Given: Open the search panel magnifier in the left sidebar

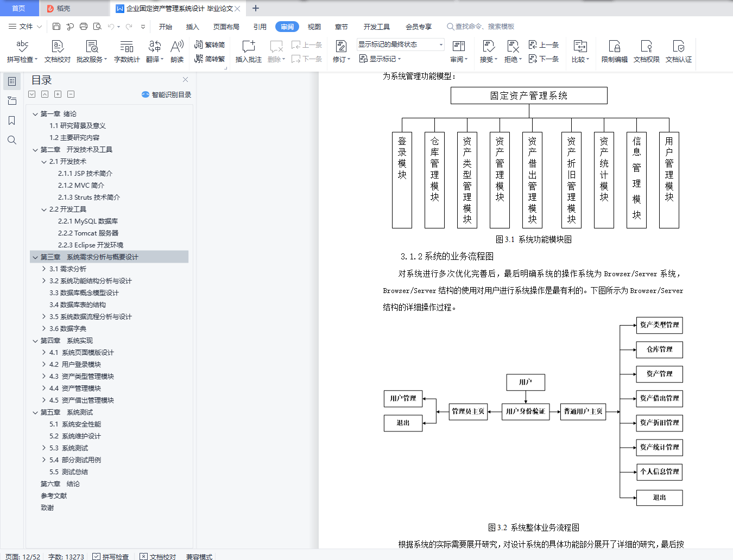Looking at the screenshot, I should [12, 140].
